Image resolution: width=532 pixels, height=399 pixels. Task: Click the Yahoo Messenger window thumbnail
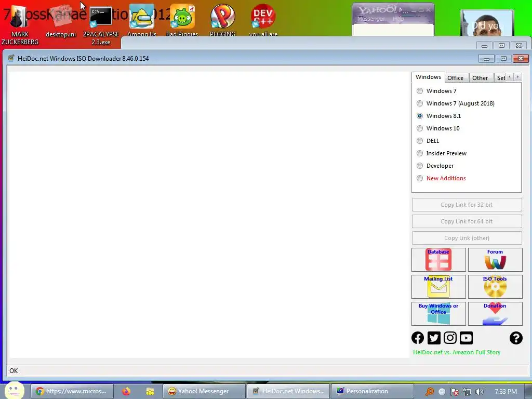tap(393, 19)
